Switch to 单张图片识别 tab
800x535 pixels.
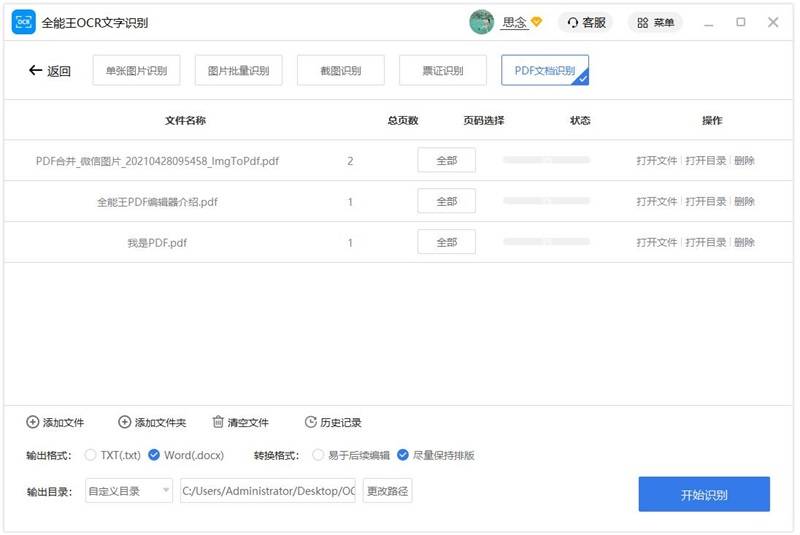tap(136, 70)
